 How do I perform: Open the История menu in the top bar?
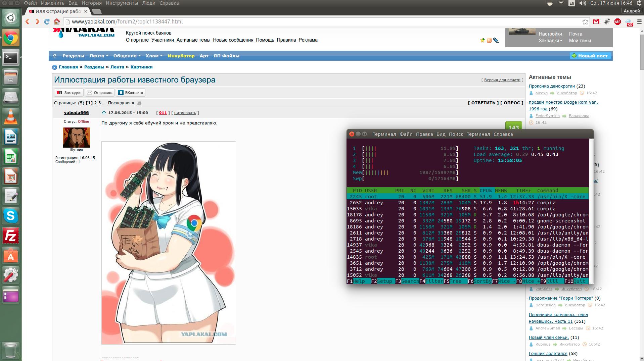tap(91, 3)
